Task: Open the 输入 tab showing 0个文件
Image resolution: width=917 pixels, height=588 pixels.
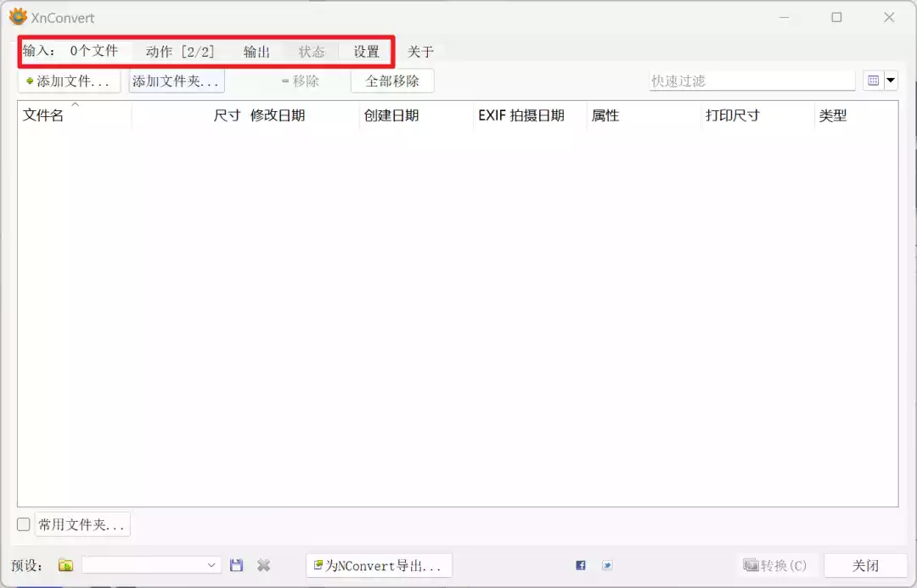Action: tap(70, 51)
